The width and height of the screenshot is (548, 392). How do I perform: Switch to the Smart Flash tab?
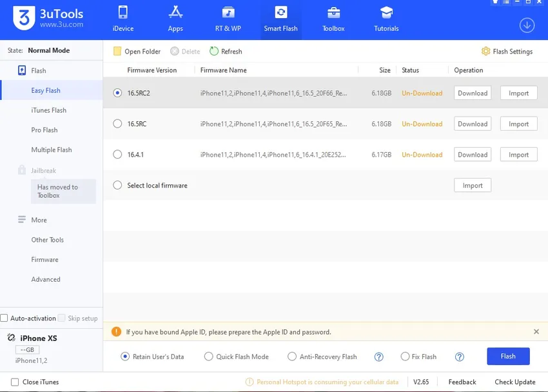280,19
